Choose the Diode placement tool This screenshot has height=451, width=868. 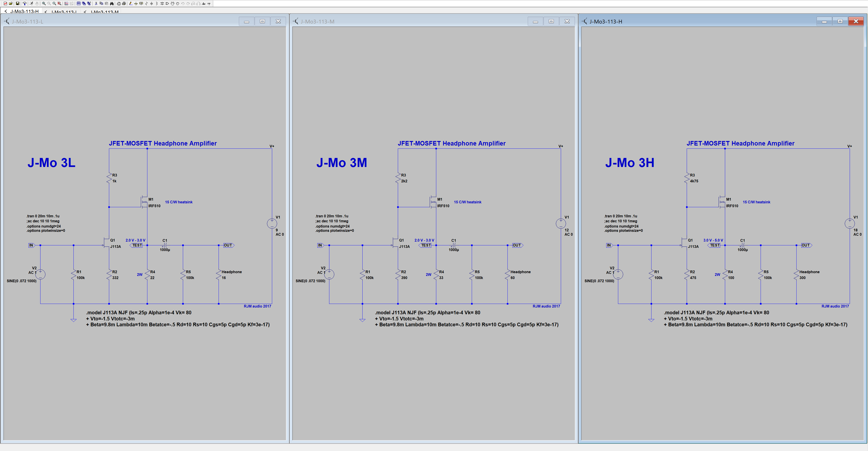pos(162,3)
